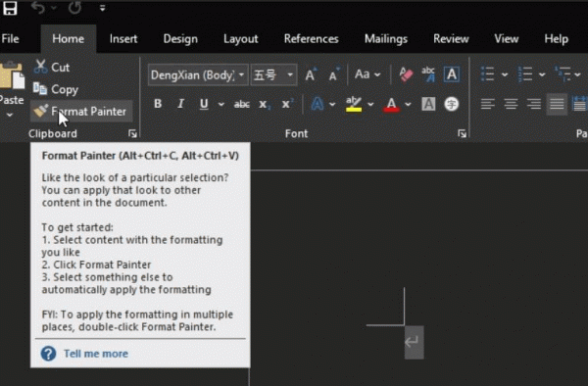Apply yellow text highlight color
Viewport: 588px width, 386px height.
(x=353, y=104)
